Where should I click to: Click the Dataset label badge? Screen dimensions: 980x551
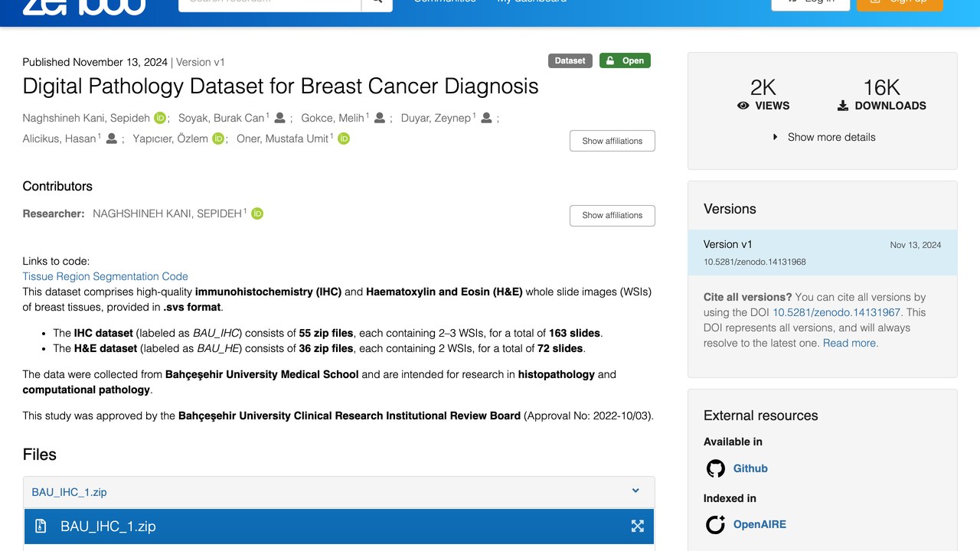click(570, 60)
